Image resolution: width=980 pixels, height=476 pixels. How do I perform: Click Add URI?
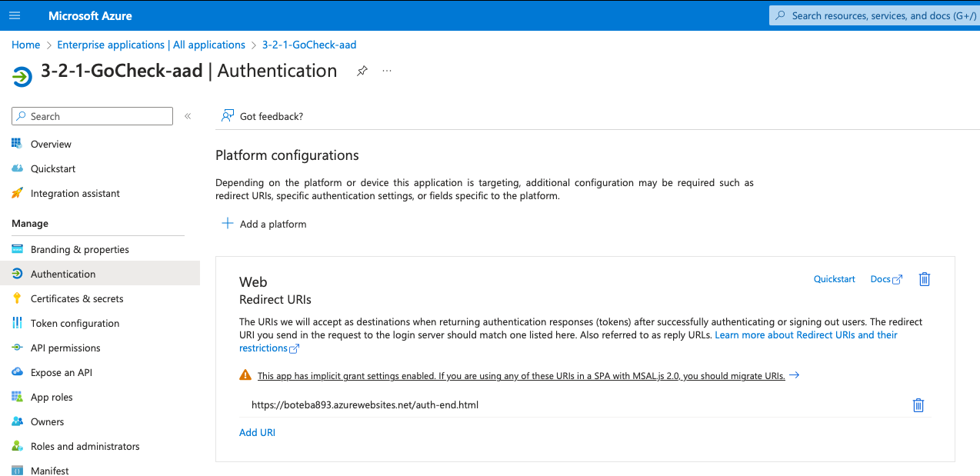pos(257,432)
